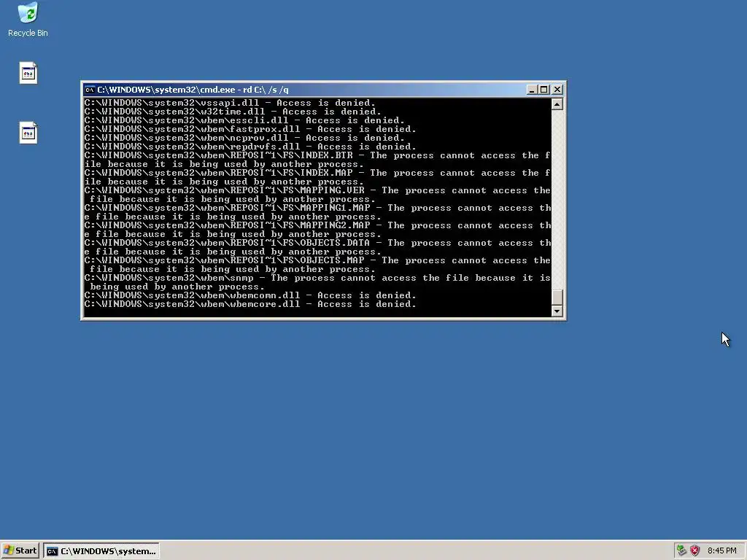Image resolution: width=747 pixels, height=560 pixels.
Task: Click the wbem\wbemcomn.dll output line
Action: coord(250,295)
